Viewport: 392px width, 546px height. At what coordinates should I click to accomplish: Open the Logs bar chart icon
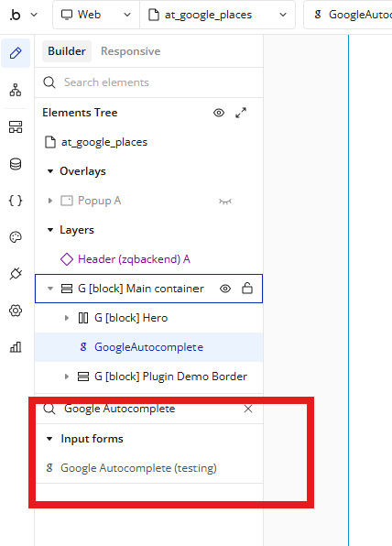[x=16, y=347]
